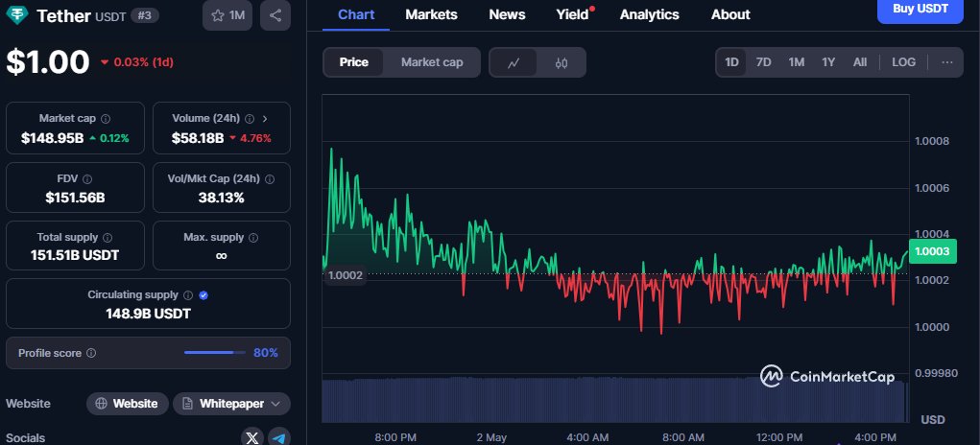Open the Markets tab
980x445 pixels.
click(x=431, y=14)
